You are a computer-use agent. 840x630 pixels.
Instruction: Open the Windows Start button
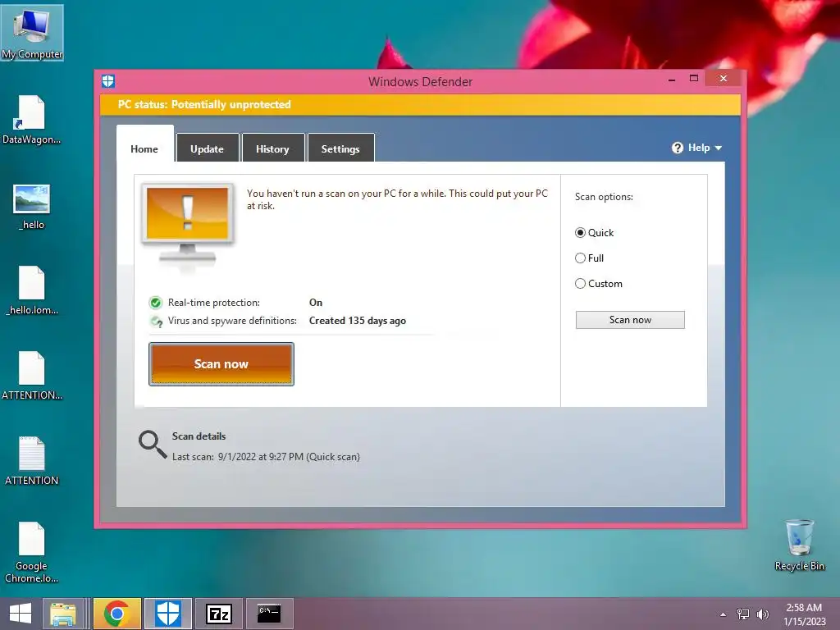click(x=21, y=614)
